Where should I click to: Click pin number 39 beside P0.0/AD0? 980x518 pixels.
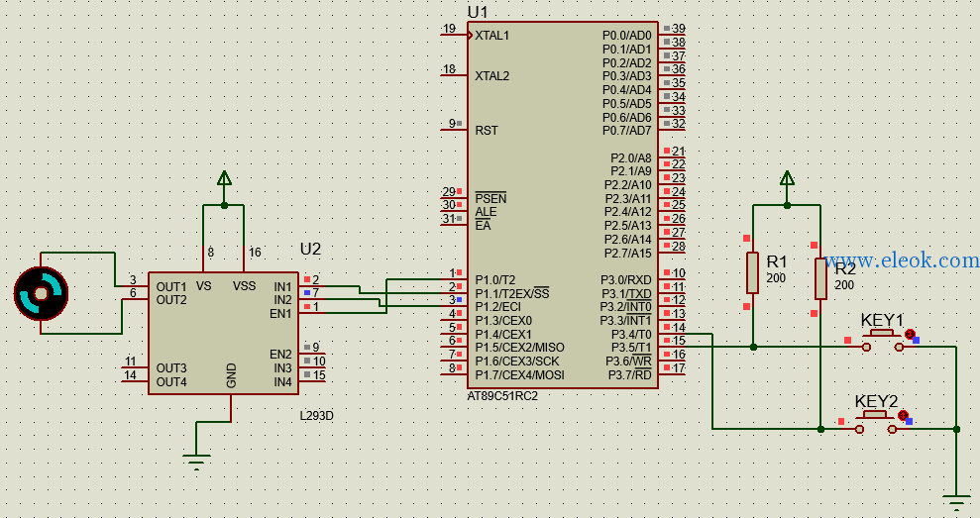click(678, 28)
